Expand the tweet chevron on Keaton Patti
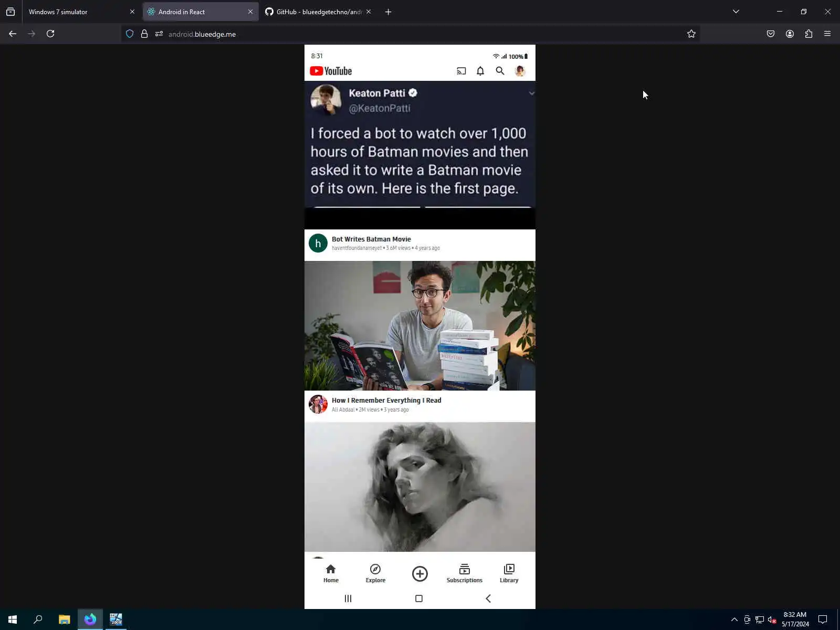This screenshot has width=840, height=630. 531,93
